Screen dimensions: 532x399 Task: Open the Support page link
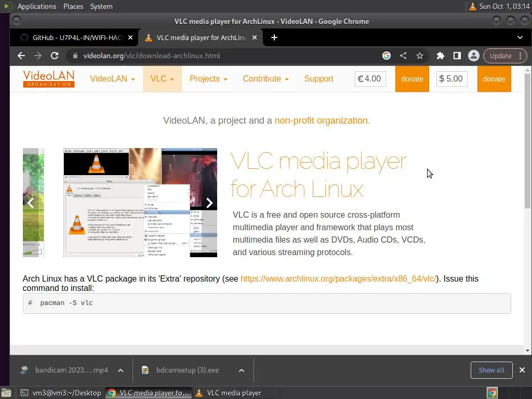point(318,79)
